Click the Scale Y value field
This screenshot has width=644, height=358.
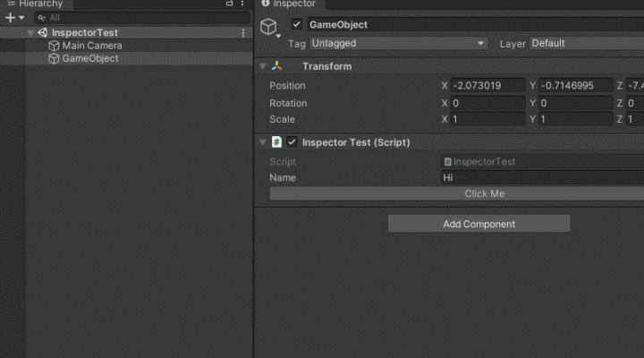coord(575,119)
